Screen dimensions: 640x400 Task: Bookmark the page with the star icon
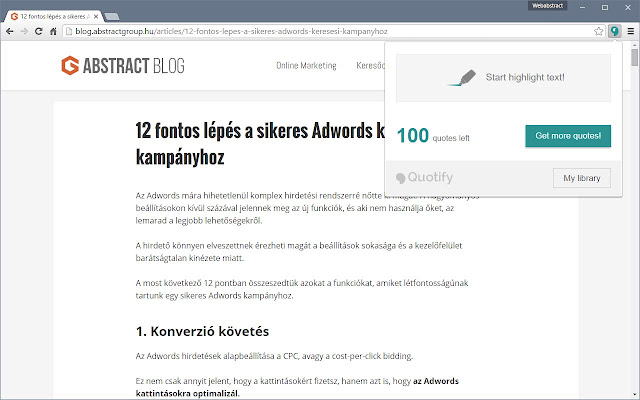click(x=598, y=31)
